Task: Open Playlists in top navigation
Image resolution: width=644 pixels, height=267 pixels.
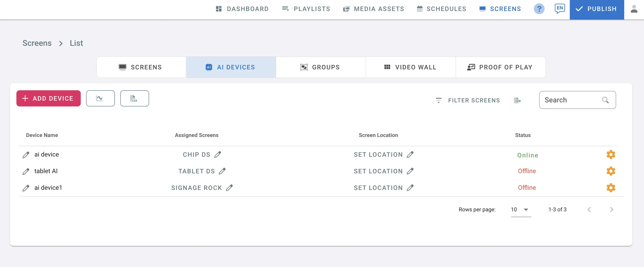Action: (x=306, y=9)
